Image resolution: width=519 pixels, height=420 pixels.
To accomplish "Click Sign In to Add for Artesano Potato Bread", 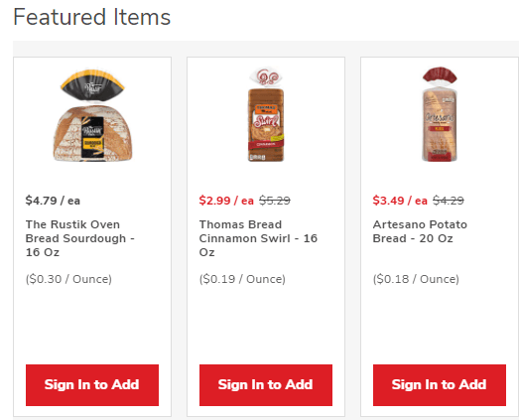I will click(x=440, y=385).
